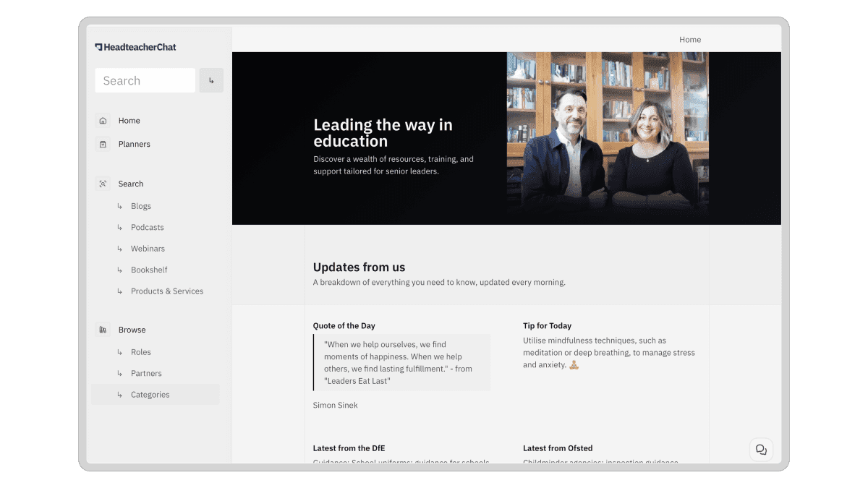Click arrow icon beside Blogs
The height and width of the screenshot is (488, 868).
pyautogui.click(x=120, y=206)
